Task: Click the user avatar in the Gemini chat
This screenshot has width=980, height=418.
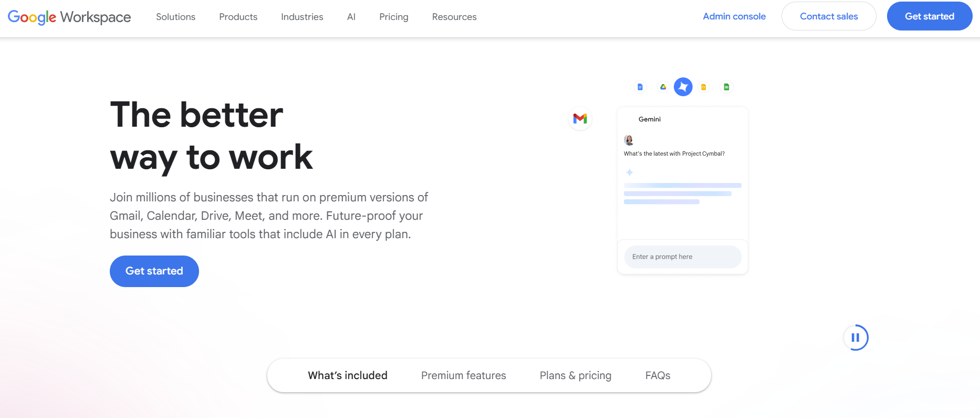Action: coord(629,140)
